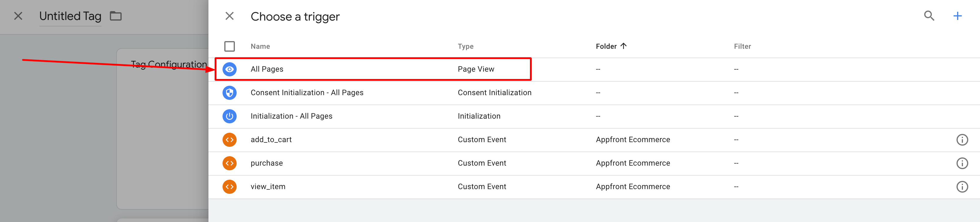Select the add_to_cart trigger name
The width and height of the screenshot is (980, 222).
coord(271,140)
